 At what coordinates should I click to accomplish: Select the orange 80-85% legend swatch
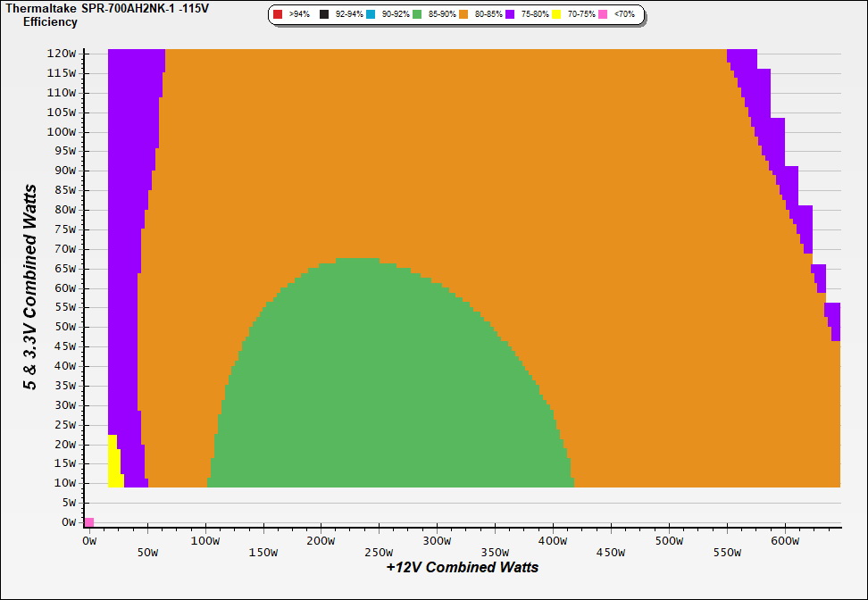[463, 15]
